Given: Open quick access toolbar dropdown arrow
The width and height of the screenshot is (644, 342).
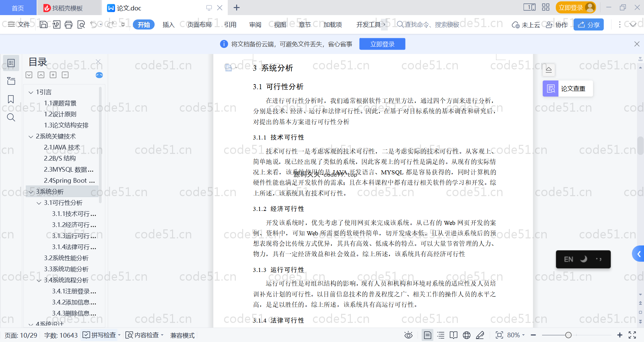Looking at the screenshot, I should pyautogui.click(x=123, y=24).
